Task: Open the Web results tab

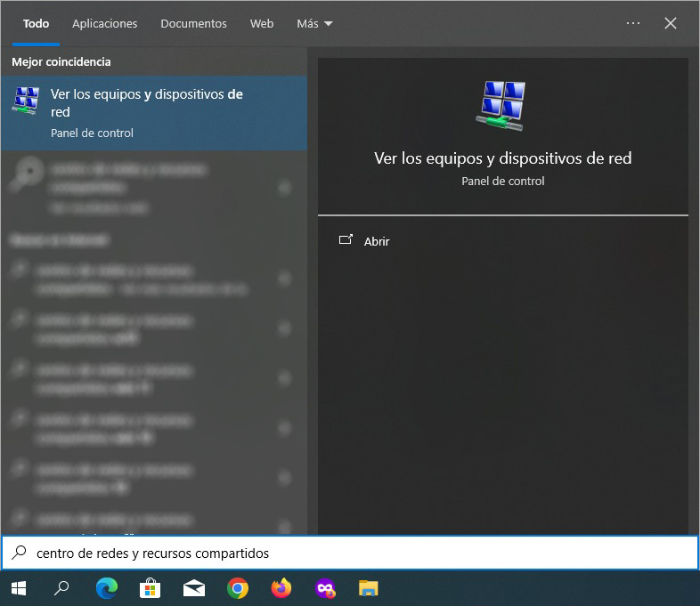Action: coord(262,24)
